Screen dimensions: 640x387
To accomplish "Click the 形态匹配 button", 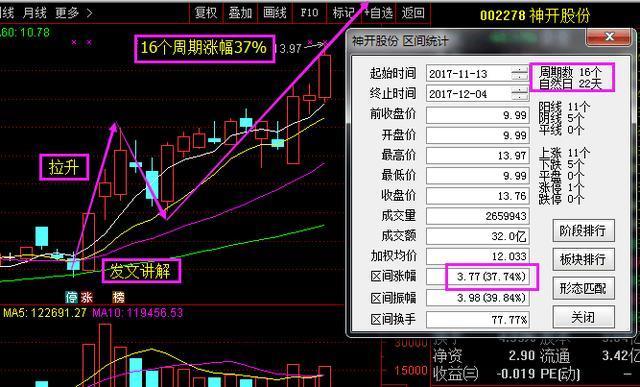I will coord(583,288).
